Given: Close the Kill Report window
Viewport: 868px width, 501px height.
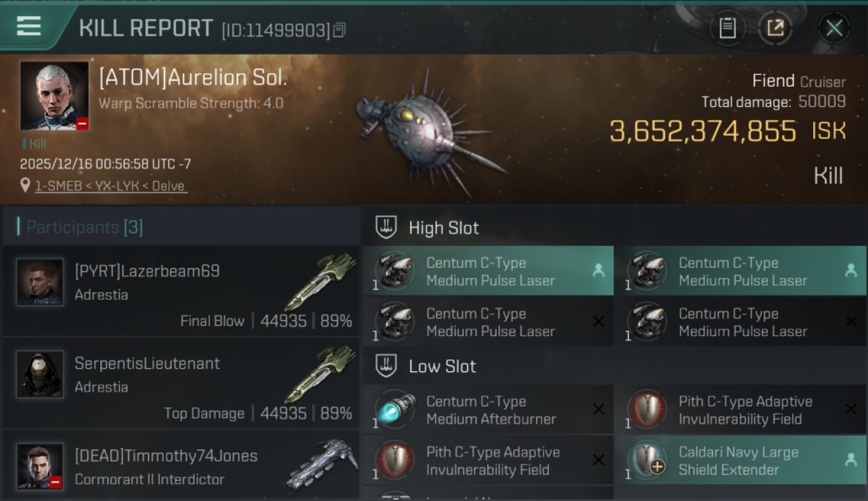Looking at the screenshot, I should coord(834,28).
